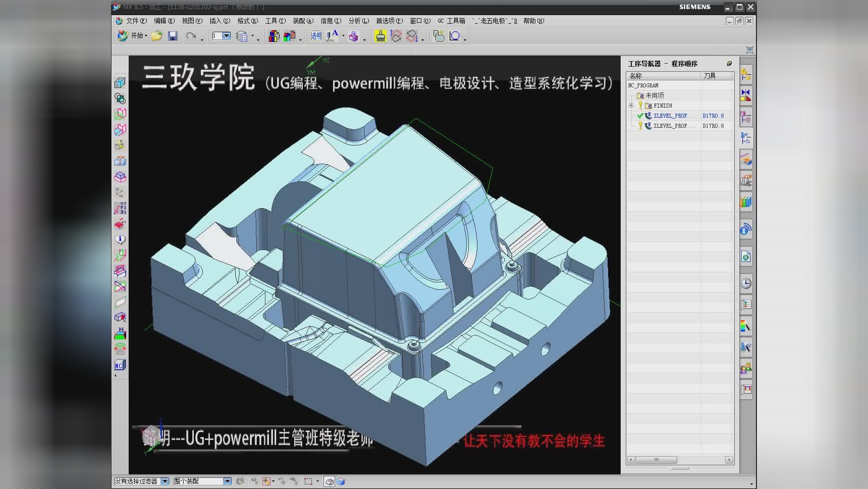Open the 工具(T) menu
Viewport: 868px width, 489px height.
pos(275,21)
